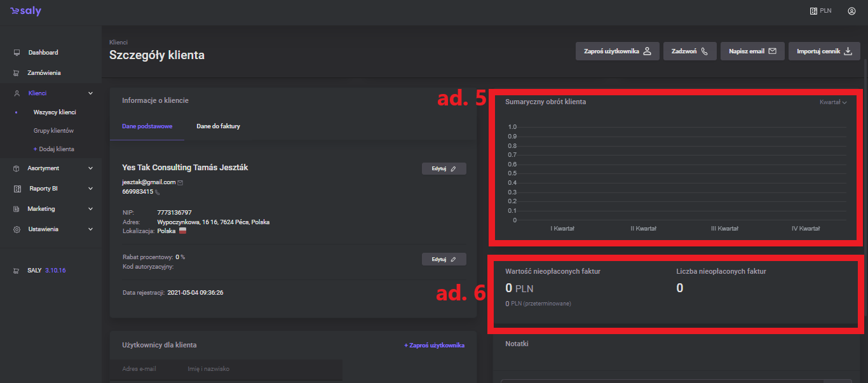Screen dimensions: 868x383
Task: Click the Zamówienia cart icon in sidebar
Action: (x=17, y=73)
